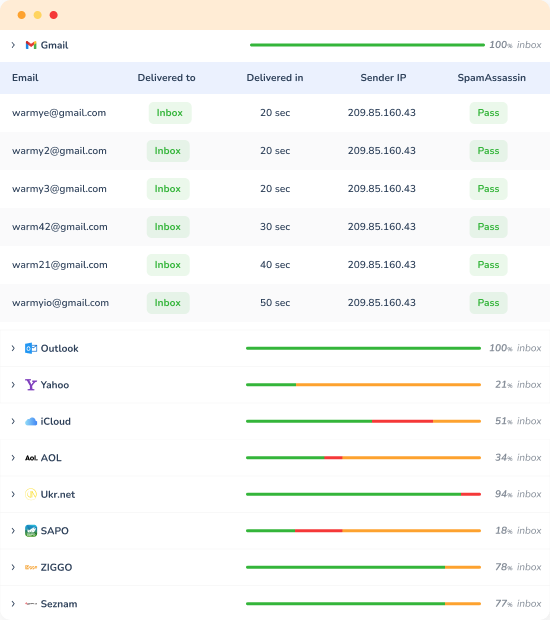Viewport: 550px width, 620px height.
Task: Expand the Yahoo row chevron
Action: tap(13, 385)
